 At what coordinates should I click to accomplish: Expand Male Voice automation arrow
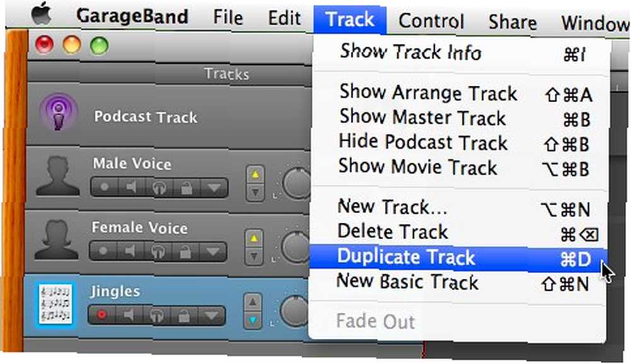(x=214, y=188)
